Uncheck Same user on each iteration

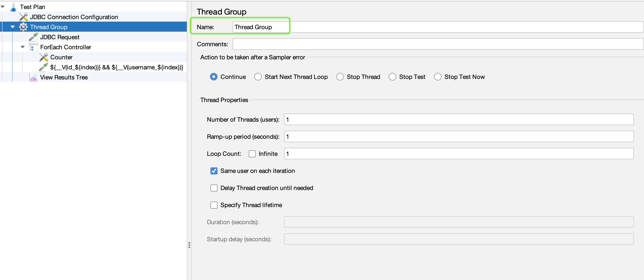tap(214, 171)
